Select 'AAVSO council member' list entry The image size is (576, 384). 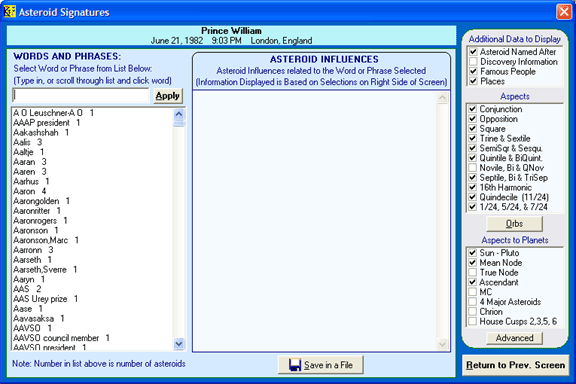tap(92, 338)
